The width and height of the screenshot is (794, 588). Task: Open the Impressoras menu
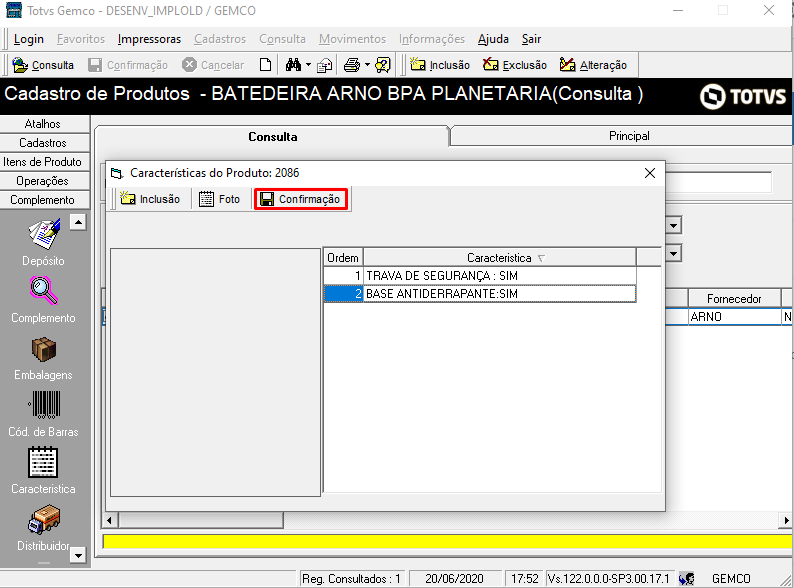149,39
